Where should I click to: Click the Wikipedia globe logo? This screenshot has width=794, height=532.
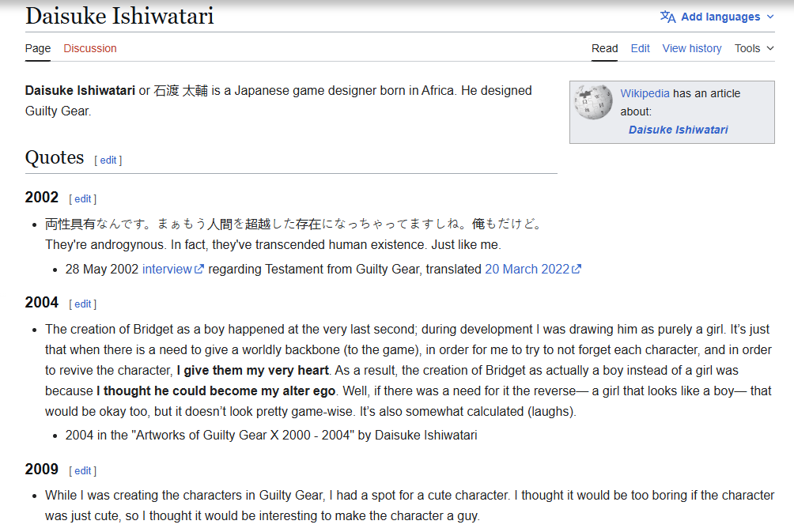click(x=593, y=102)
